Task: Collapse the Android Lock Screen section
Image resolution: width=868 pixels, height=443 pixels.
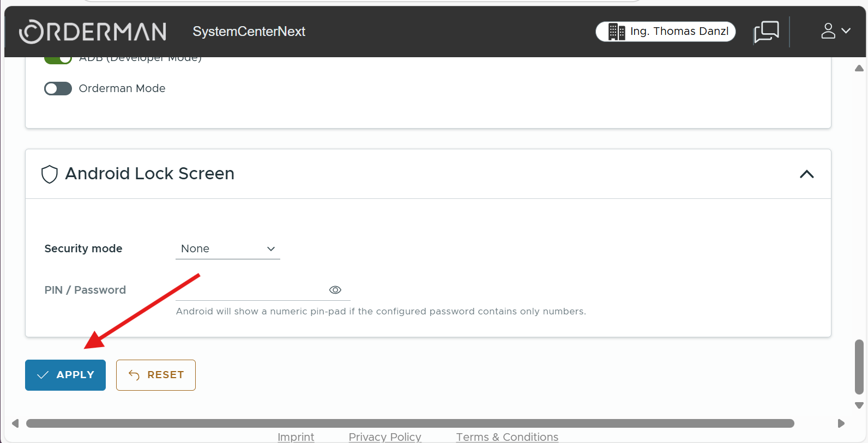Action: (x=806, y=174)
